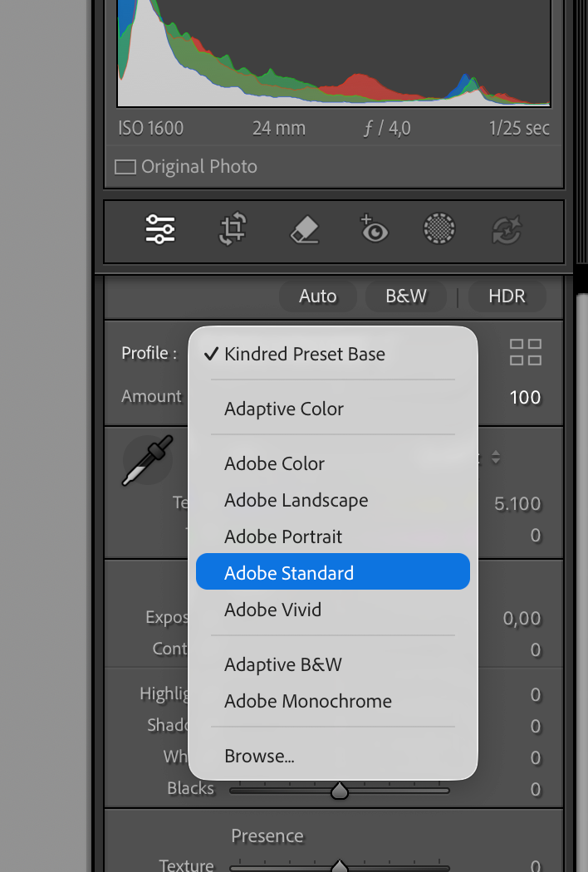
Task: Select the Edit sliders tool icon
Action: click(x=160, y=228)
